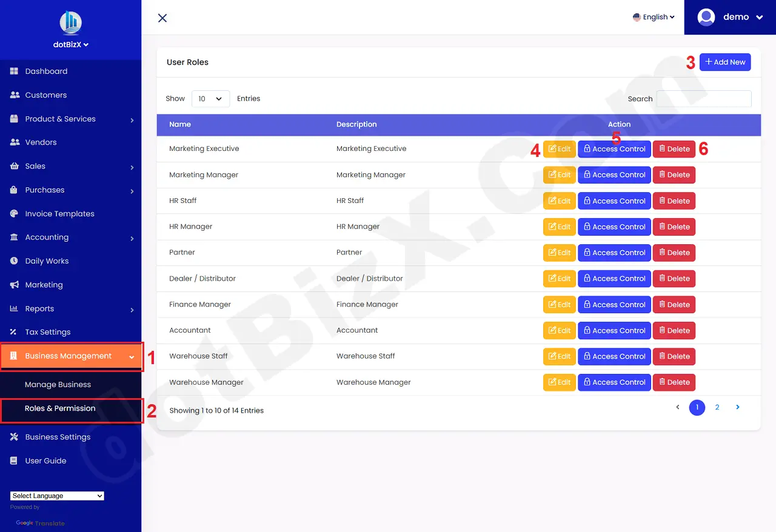Click the Purchases icon
This screenshot has width=776, height=532.
(x=14, y=190)
